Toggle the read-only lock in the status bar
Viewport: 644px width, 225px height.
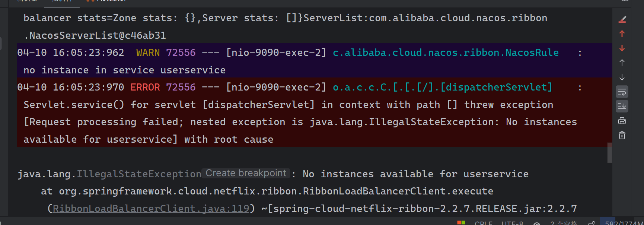pos(592,223)
